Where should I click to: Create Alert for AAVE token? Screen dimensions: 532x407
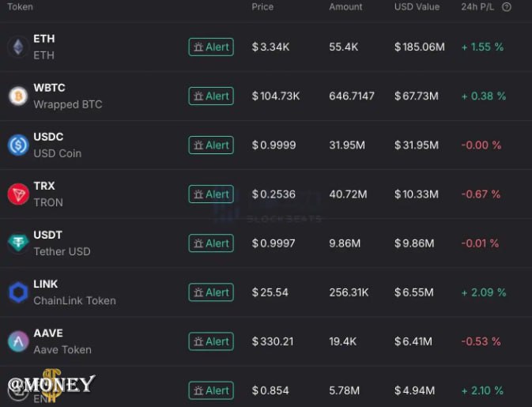pos(211,341)
